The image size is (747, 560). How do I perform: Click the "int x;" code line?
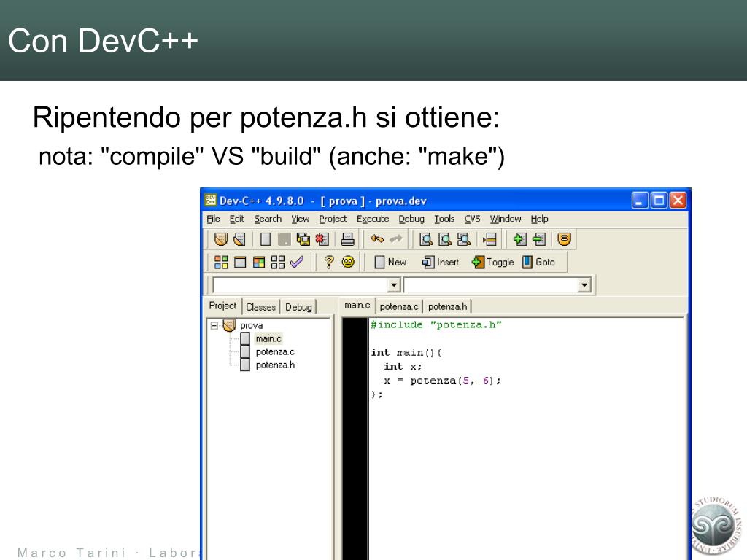tap(403, 367)
